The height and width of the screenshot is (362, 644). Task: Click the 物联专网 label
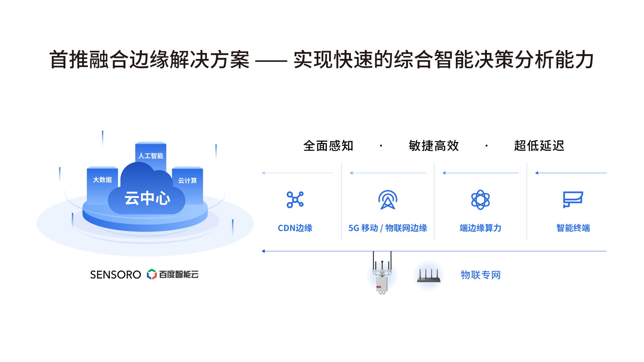481,275
